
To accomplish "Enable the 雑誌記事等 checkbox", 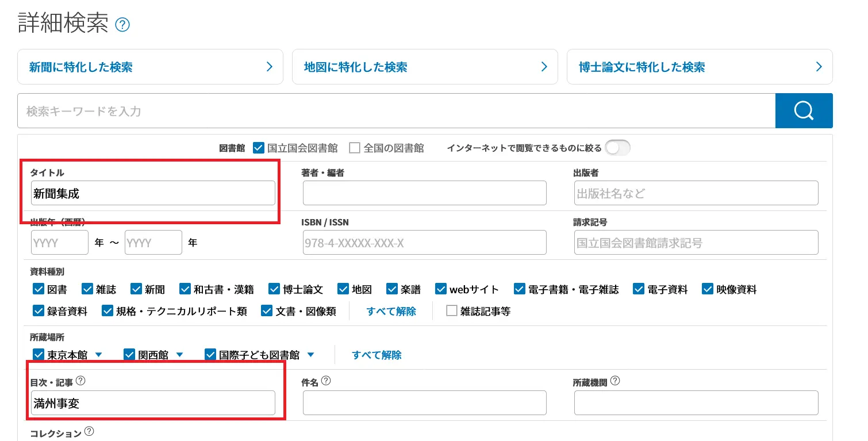I will (x=451, y=310).
